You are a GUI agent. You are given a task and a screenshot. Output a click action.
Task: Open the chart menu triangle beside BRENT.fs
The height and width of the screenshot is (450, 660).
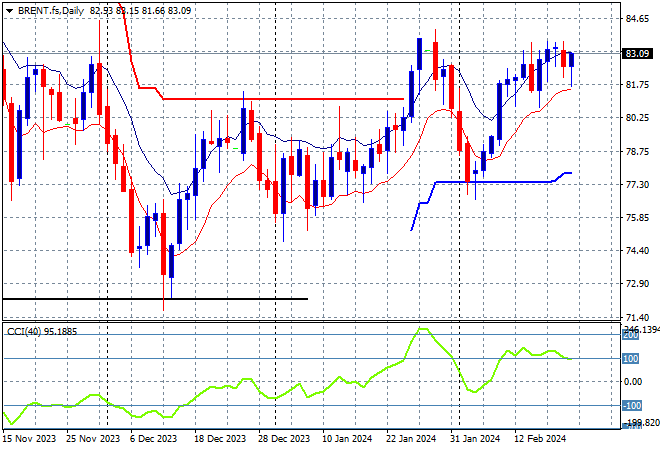pos(9,8)
